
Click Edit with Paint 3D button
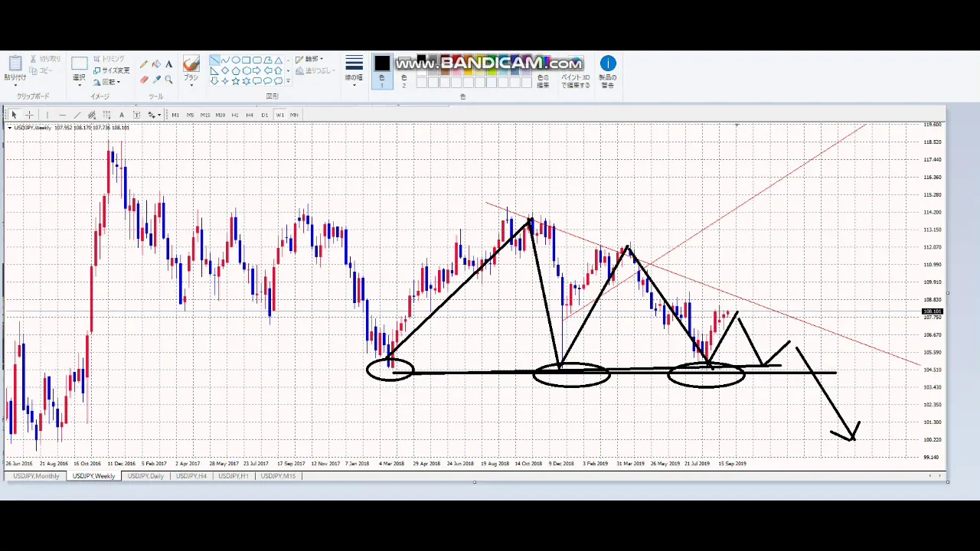576,71
